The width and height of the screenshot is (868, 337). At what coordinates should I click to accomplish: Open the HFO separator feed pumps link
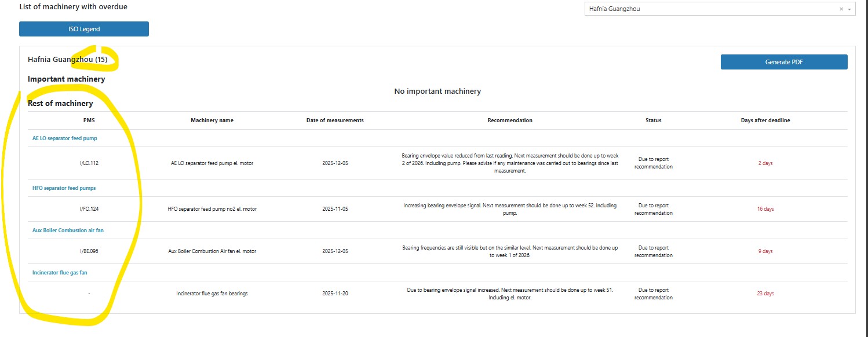coord(64,188)
